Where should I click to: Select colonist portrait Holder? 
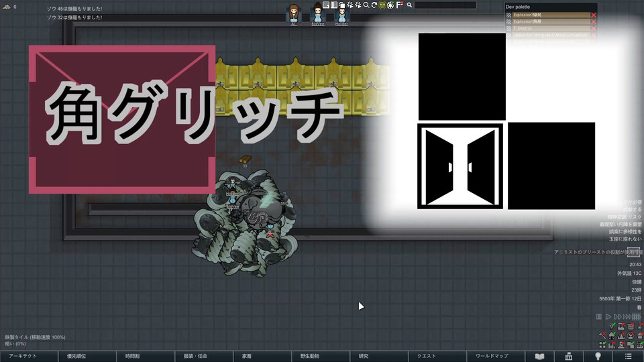coord(341,15)
